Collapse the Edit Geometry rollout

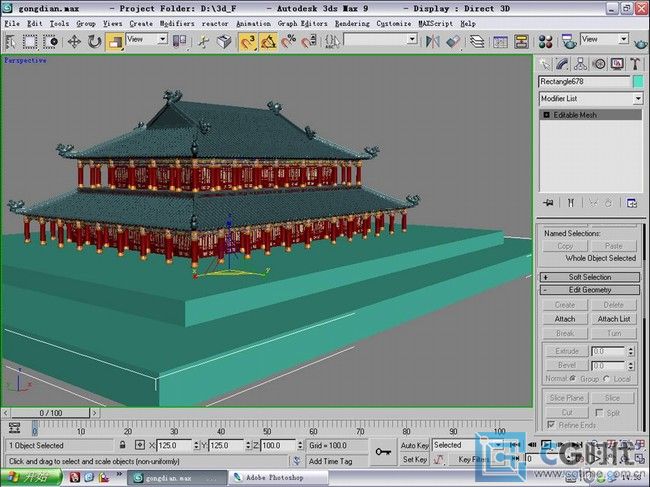pos(589,290)
